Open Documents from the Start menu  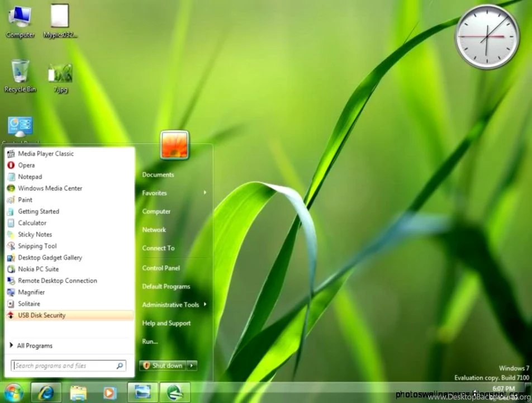pyautogui.click(x=158, y=175)
